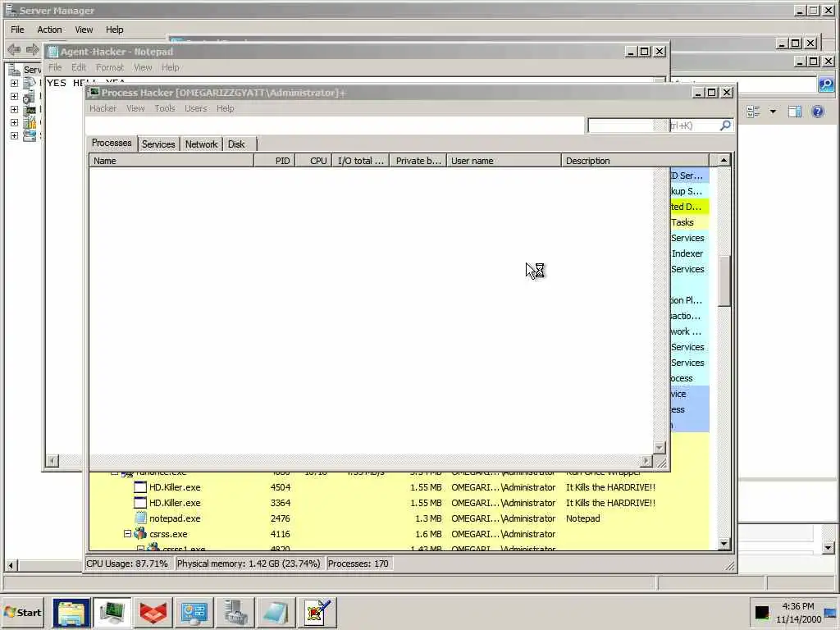Sort by the CPU column header
This screenshot has height=630, width=840.
[x=314, y=161]
